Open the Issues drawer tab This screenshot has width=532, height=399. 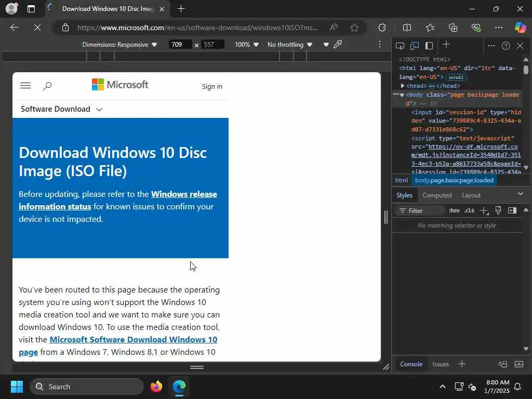441,364
